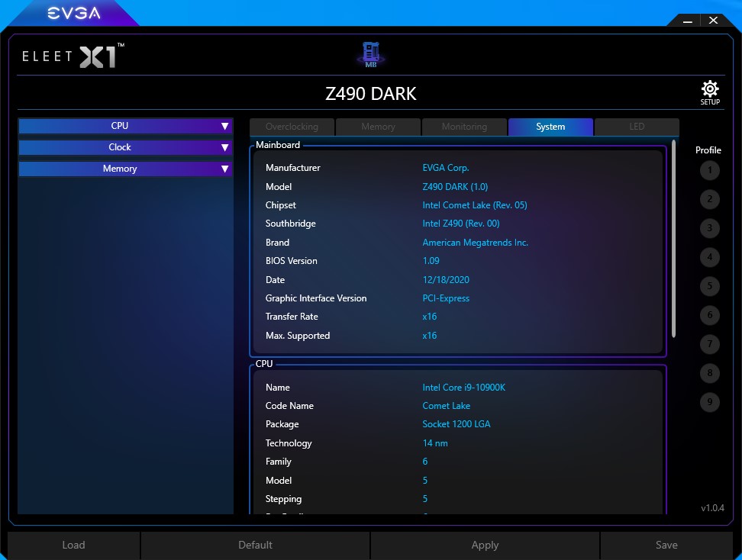Click the Profile heading label
Screen dimensions: 742x560
click(x=708, y=150)
